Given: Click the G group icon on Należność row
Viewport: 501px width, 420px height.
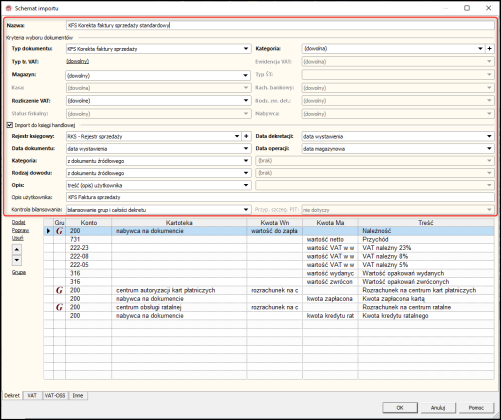Looking at the screenshot, I should [60, 231].
